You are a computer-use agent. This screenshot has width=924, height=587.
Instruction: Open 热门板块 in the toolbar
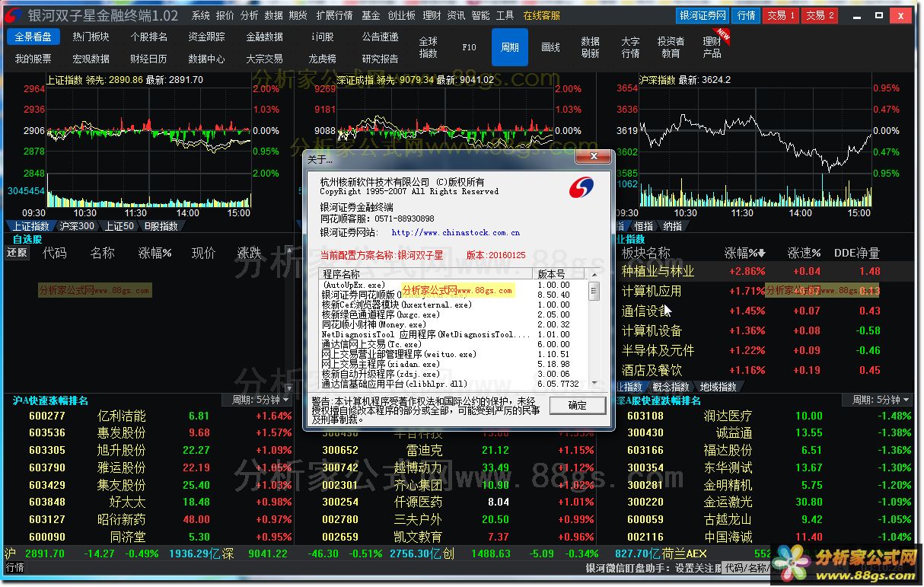(91, 37)
